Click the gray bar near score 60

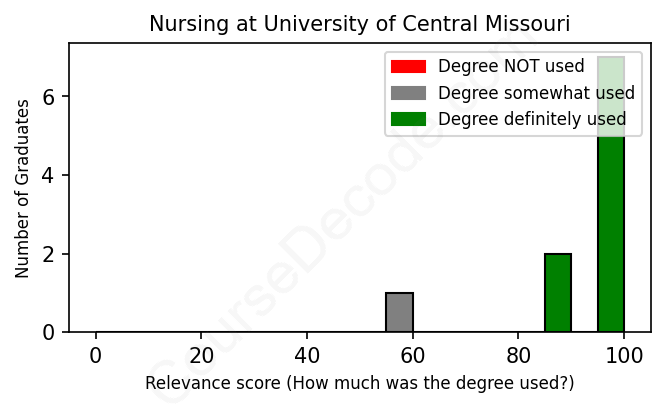[400, 312]
